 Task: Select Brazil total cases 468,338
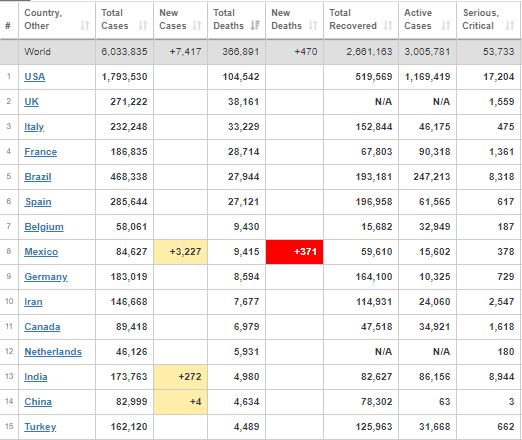[x=129, y=177]
